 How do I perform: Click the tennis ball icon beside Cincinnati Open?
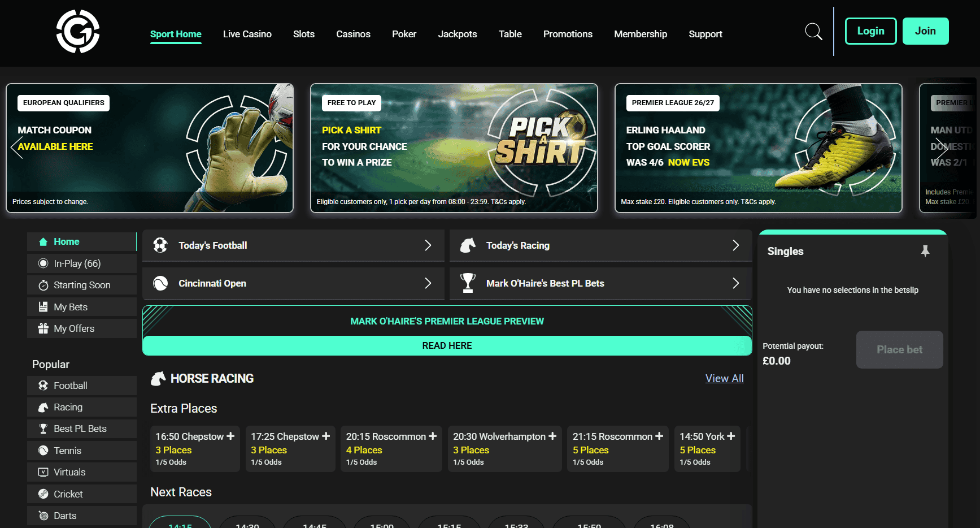160,283
